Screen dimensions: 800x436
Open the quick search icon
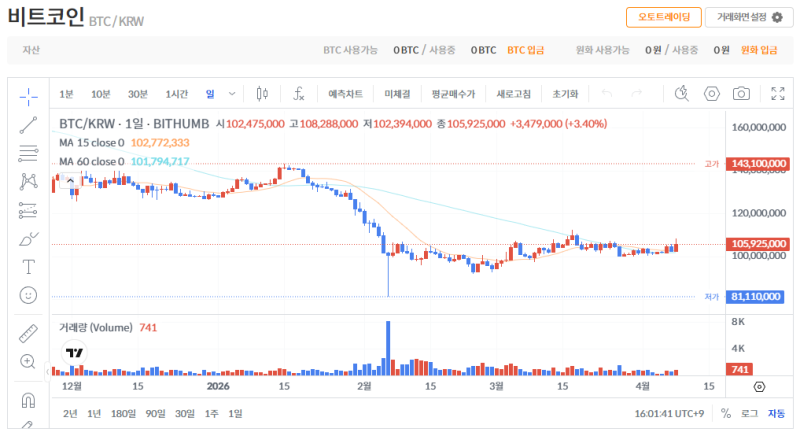(x=682, y=93)
